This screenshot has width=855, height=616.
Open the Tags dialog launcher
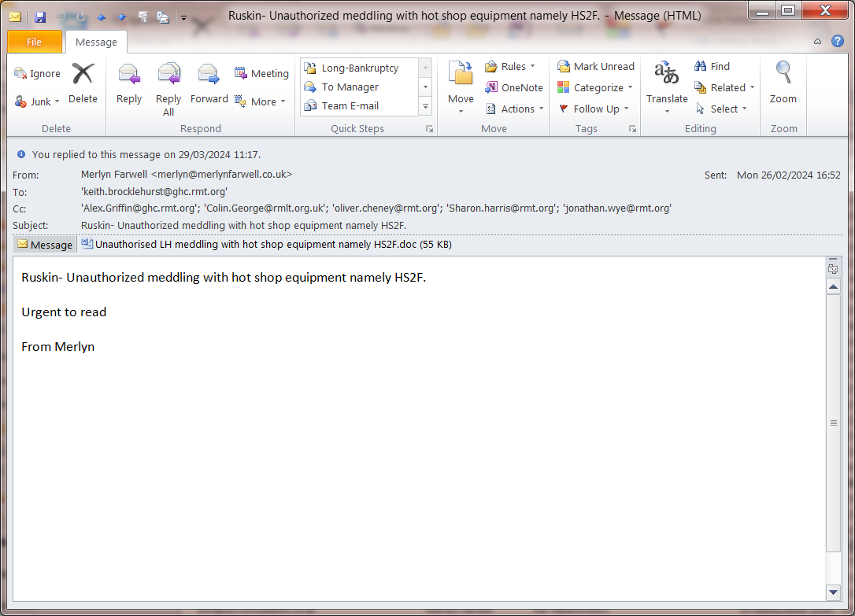tap(632, 129)
